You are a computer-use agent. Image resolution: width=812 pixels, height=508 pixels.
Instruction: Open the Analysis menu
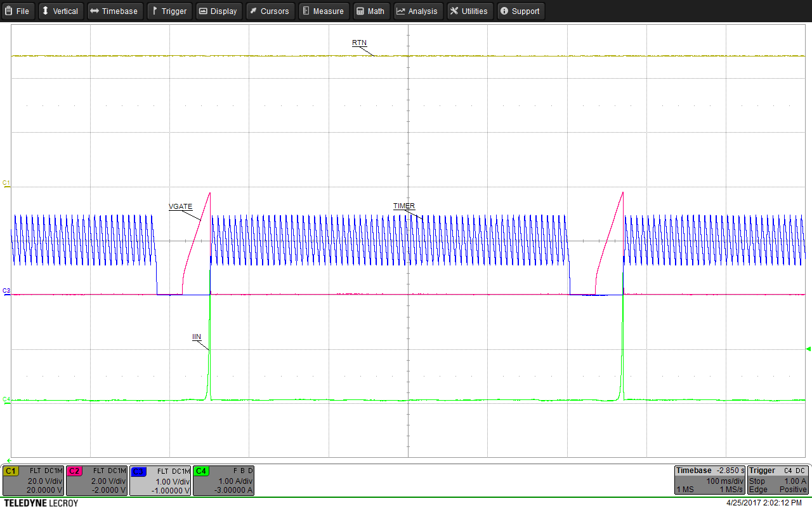click(x=417, y=11)
